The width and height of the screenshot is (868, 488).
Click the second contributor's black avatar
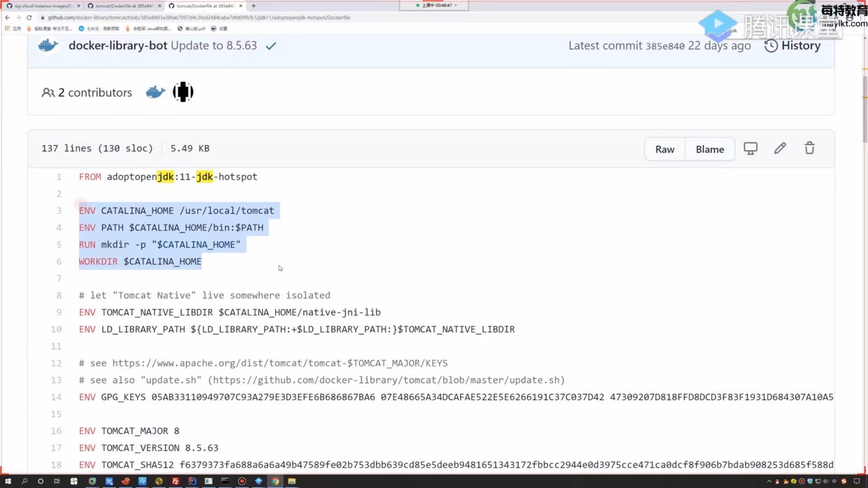click(183, 92)
